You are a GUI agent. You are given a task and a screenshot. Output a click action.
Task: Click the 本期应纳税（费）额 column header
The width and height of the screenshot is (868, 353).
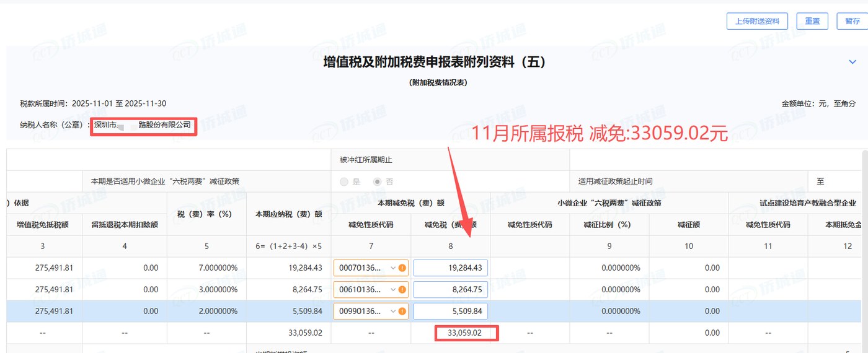[288, 214]
